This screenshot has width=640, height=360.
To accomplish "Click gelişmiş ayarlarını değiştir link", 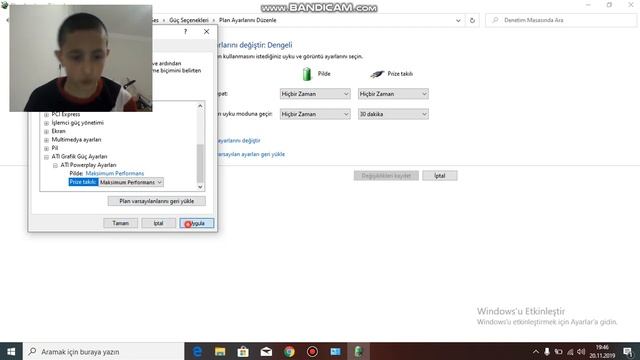I will pyautogui.click(x=239, y=140).
